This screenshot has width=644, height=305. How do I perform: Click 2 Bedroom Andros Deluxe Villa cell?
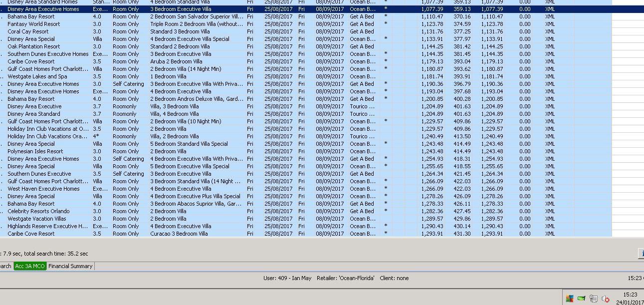(197, 99)
